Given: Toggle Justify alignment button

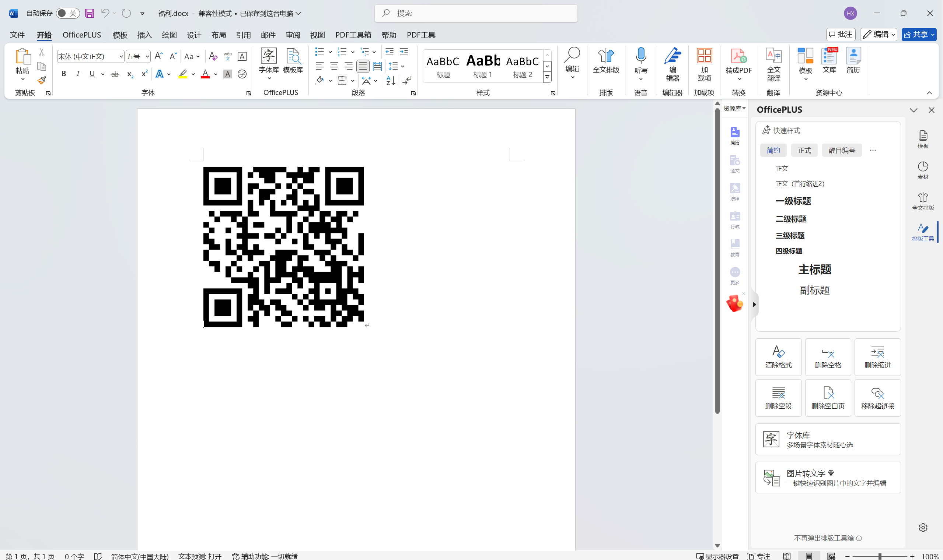Looking at the screenshot, I should (363, 66).
